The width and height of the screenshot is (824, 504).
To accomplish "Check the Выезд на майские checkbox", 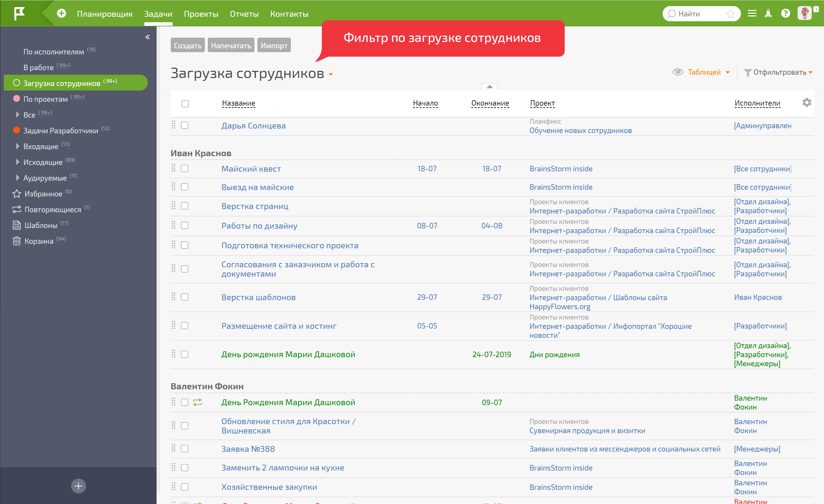I will 185,187.
